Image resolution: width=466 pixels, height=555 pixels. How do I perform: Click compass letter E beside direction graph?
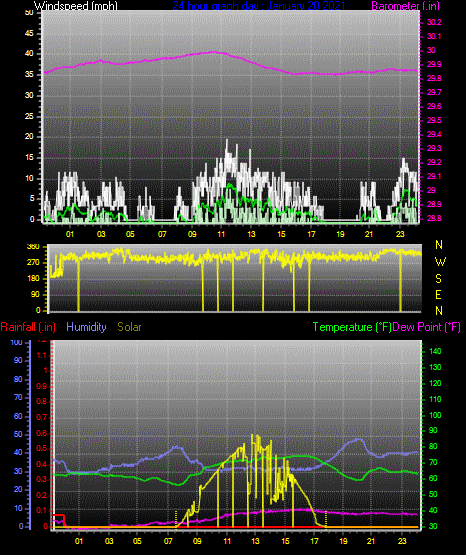[438, 295]
